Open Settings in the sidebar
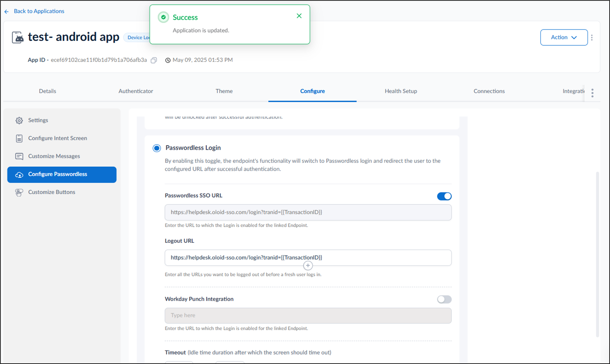 tap(38, 120)
